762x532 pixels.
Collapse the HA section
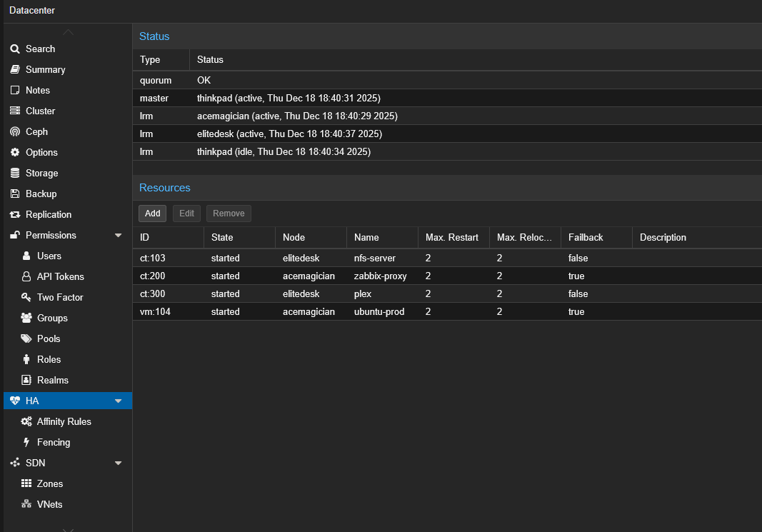[118, 401]
